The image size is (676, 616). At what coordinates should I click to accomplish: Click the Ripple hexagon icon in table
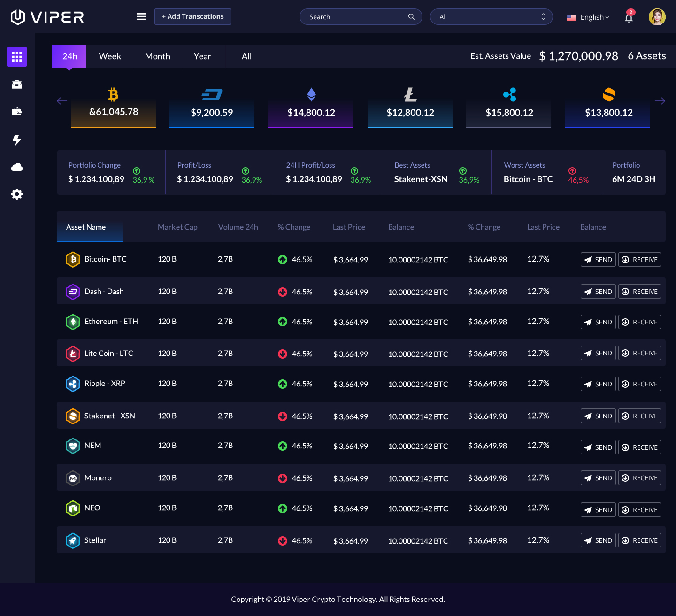coord(73,384)
